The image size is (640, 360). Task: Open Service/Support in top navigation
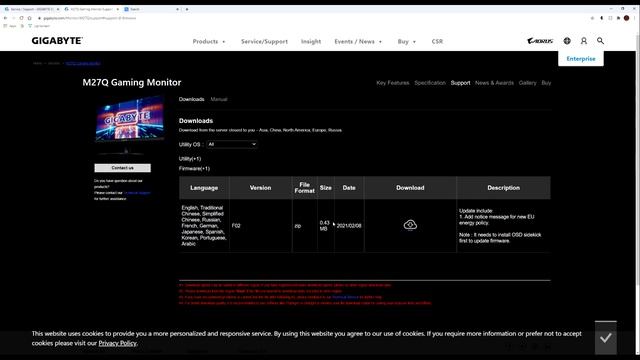pyautogui.click(x=264, y=42)
